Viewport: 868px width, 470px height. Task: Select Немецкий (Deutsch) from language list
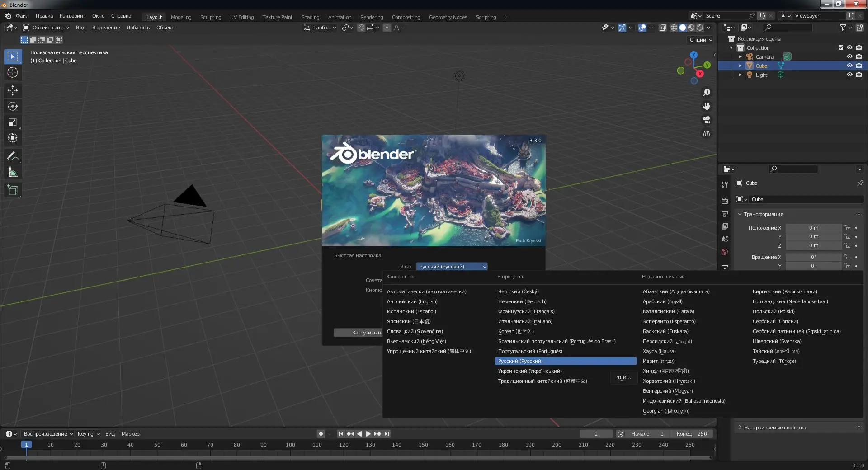(522, 301)
